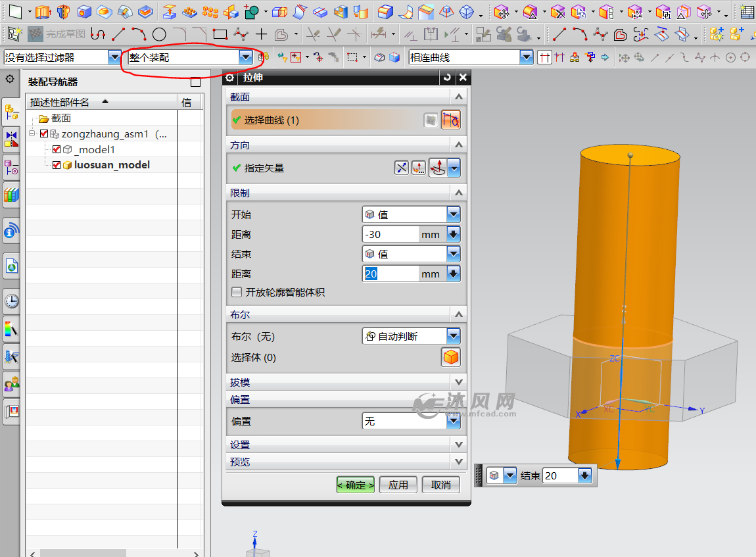Sort by 描述性部件名 column header
756x557 pixels.
(x=102, y=102)
